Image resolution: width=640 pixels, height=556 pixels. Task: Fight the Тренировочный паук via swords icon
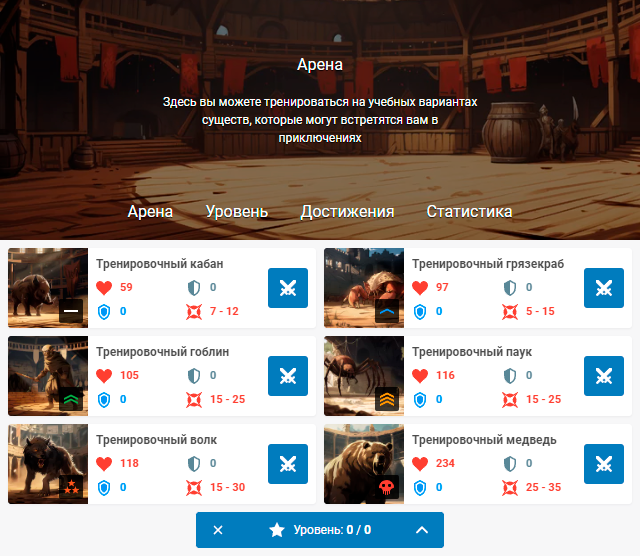click(604, 376)
